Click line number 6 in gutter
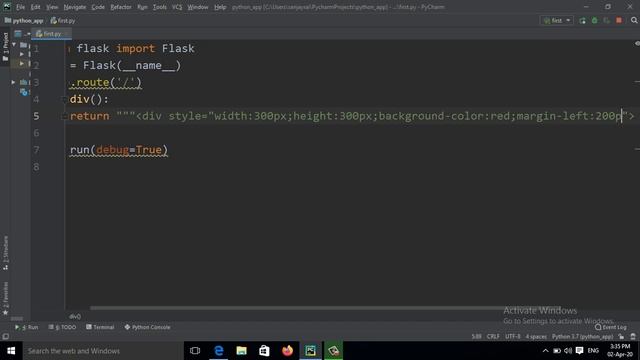Image resolution: width=640 pixels, height=360 pixels. pos(36,133)
